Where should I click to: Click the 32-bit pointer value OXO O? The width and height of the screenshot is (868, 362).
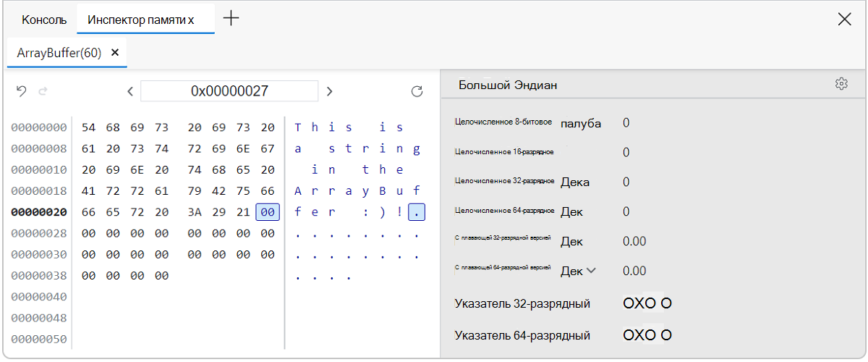(x=647, y=303)
